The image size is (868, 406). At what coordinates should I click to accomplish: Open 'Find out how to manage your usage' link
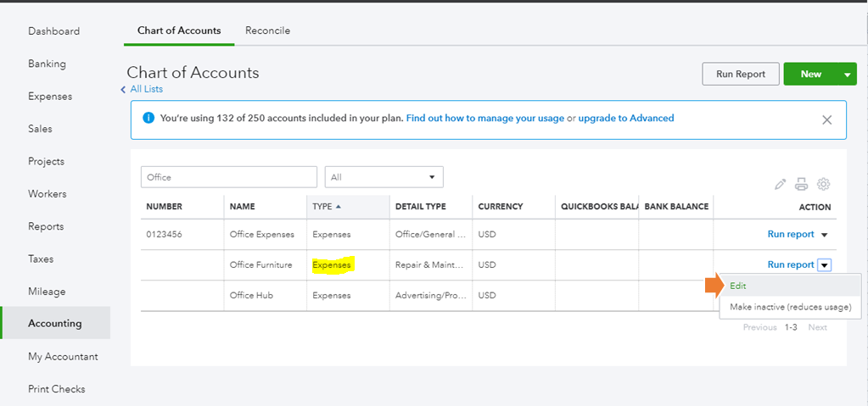[x=485, y=119]
